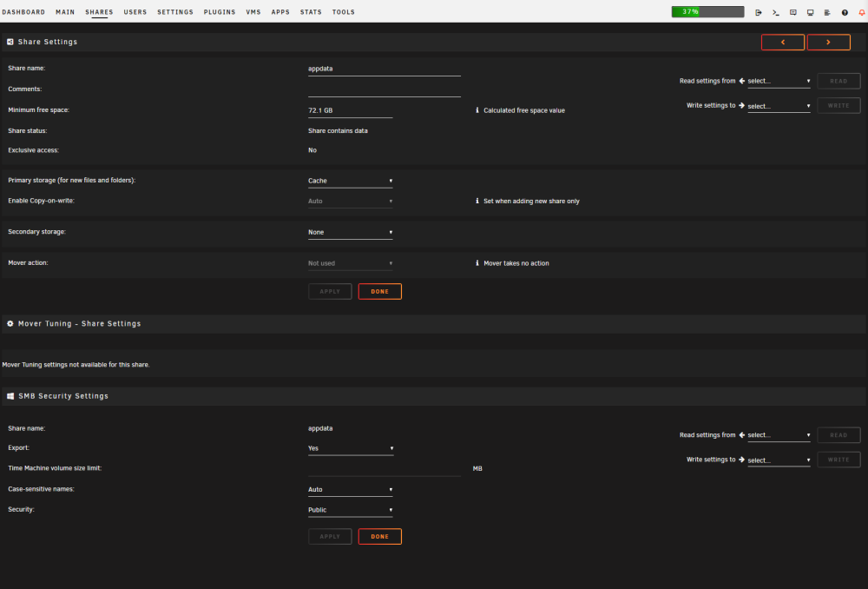Click right arrow icon next to SMB Write settings to
Screen dimensions: 868x589
tap(742, 460)
